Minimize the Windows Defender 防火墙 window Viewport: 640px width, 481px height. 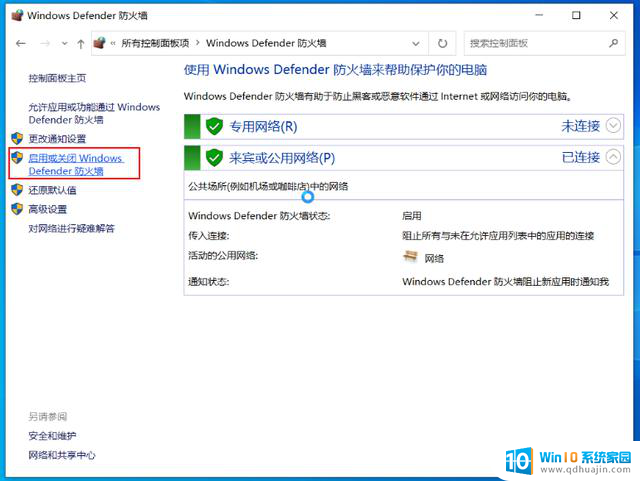[x=539, y=16]
